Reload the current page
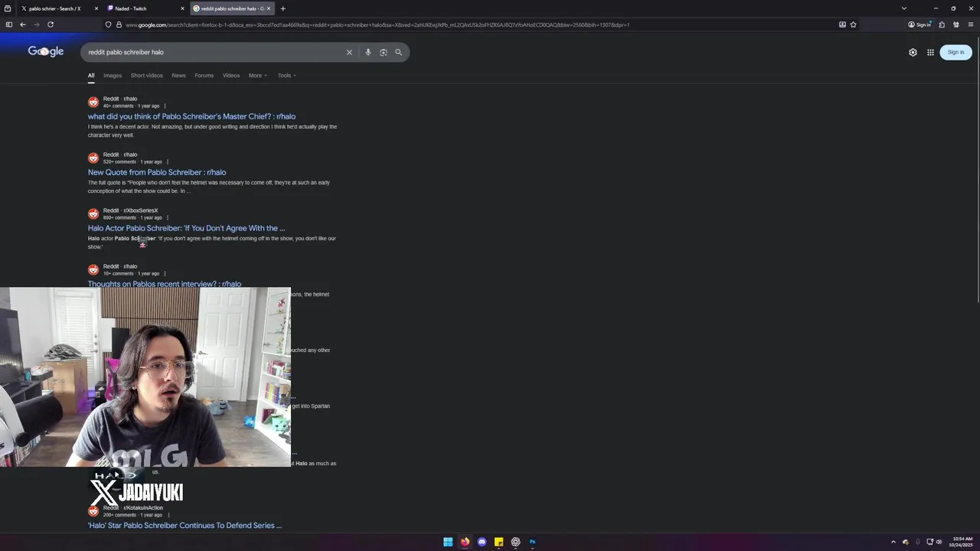Image resolution: width=980 pixels, height=551 pixels. (51, 24)
